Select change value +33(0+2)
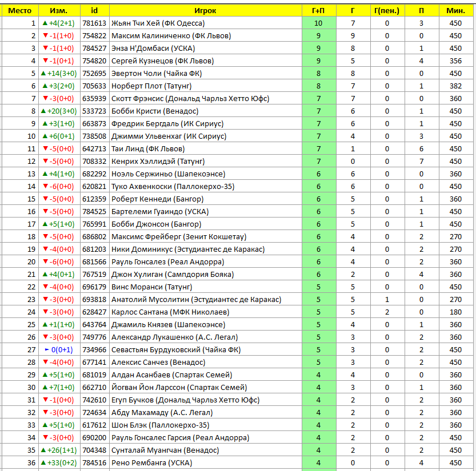This screenshot has height=471, width=476. pos(59,463)
